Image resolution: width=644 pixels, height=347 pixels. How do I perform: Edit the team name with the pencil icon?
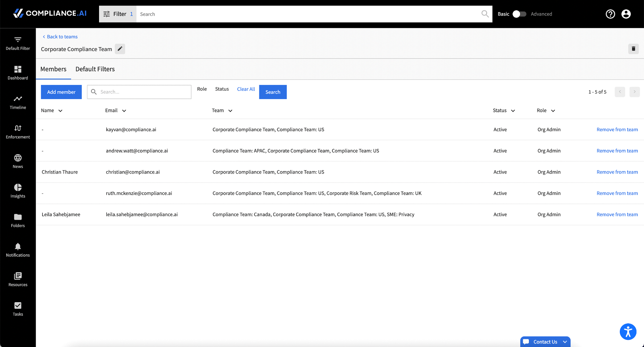pyautogui.click(x=120, y=49)
